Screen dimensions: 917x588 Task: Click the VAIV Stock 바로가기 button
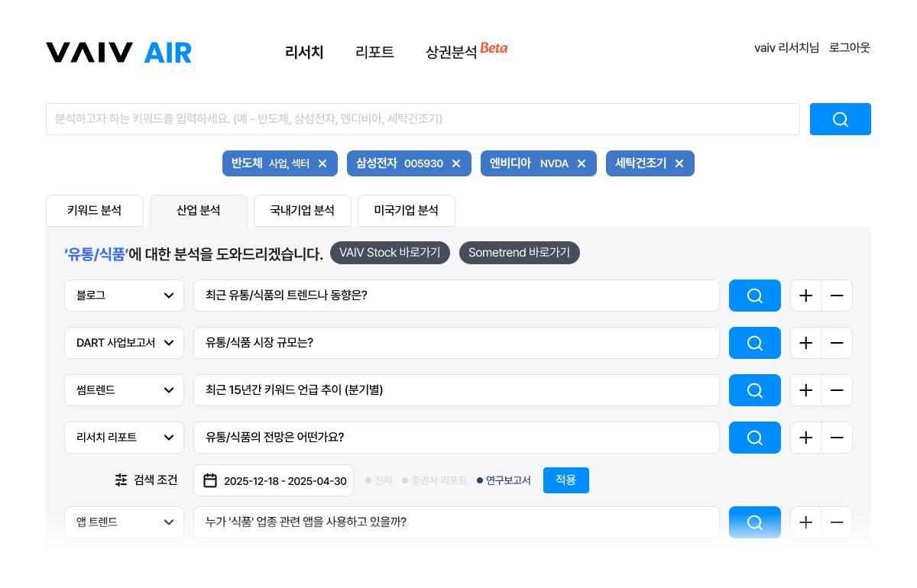pos(390,253)
